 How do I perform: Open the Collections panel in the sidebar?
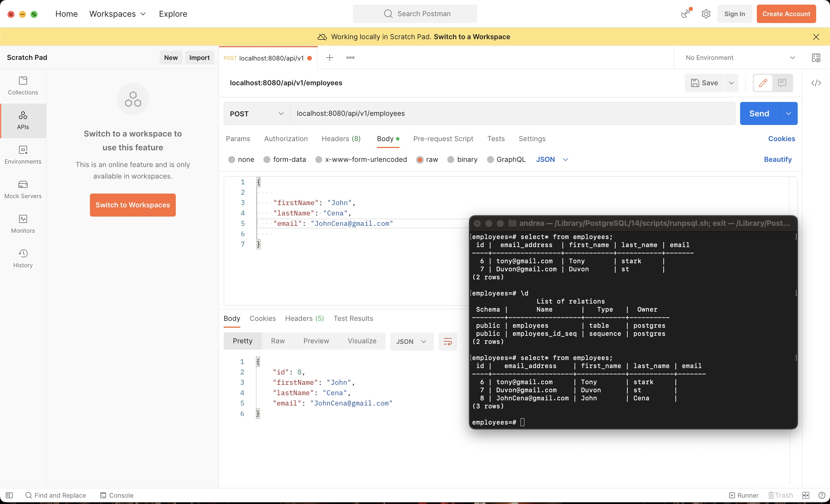pos(22,86)
